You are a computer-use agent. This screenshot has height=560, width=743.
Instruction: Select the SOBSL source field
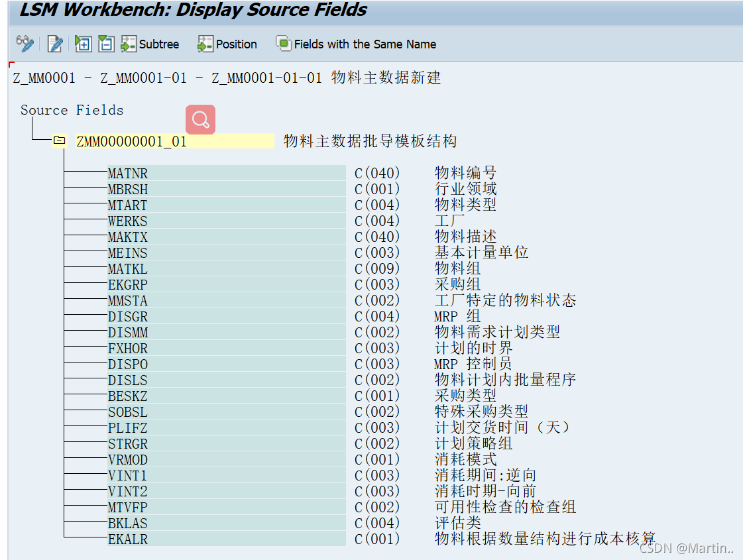click(227, 412)
